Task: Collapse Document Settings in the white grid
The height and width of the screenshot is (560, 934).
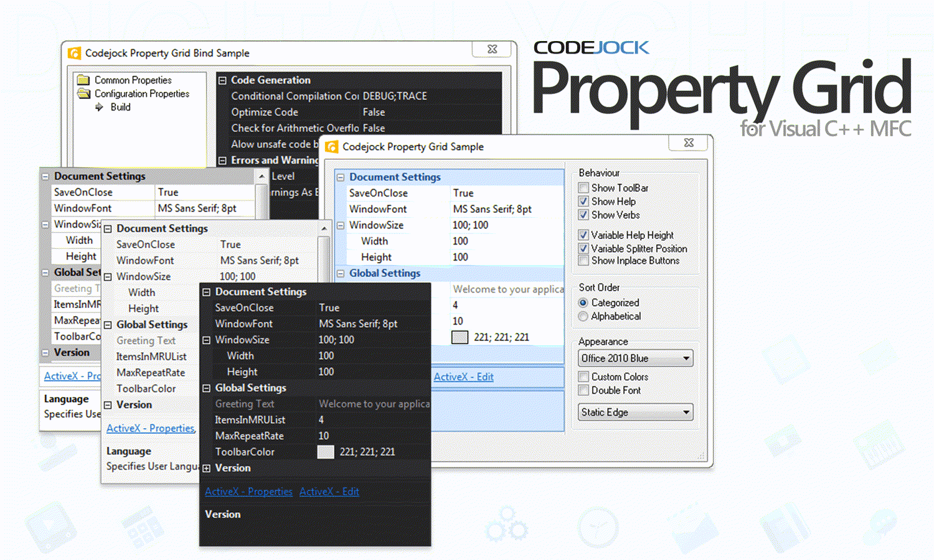Action: click(x=108, y=229)
